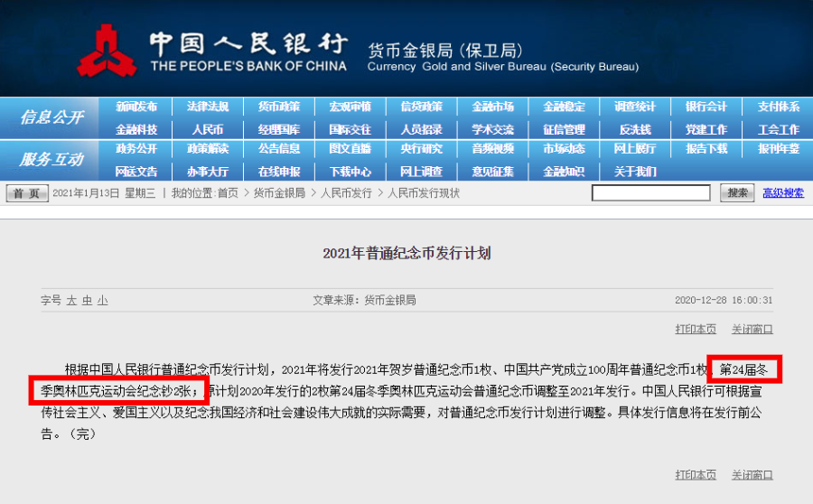Click the 服务互动 section heading
Image resolution: width=813 pixels, height=504 pixels.
click(51, 160)
